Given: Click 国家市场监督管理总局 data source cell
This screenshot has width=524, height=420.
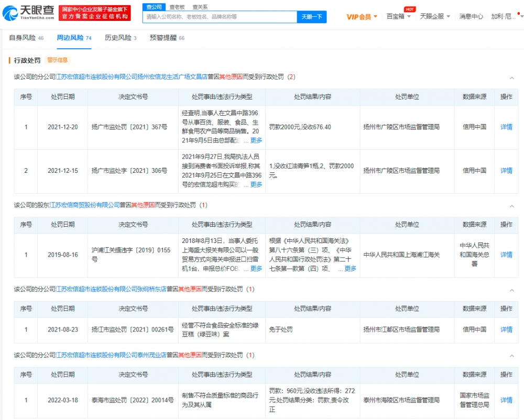Looking at the screenshot, I should coord(474,400).
